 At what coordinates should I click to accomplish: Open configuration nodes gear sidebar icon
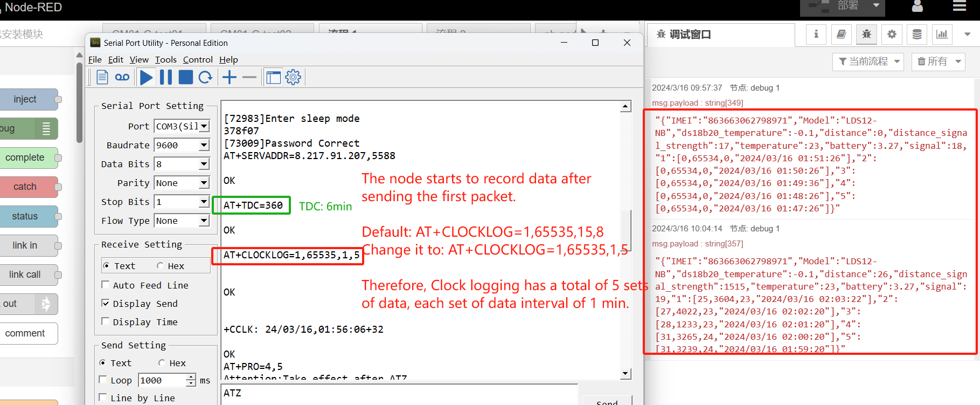coord(892,35)
